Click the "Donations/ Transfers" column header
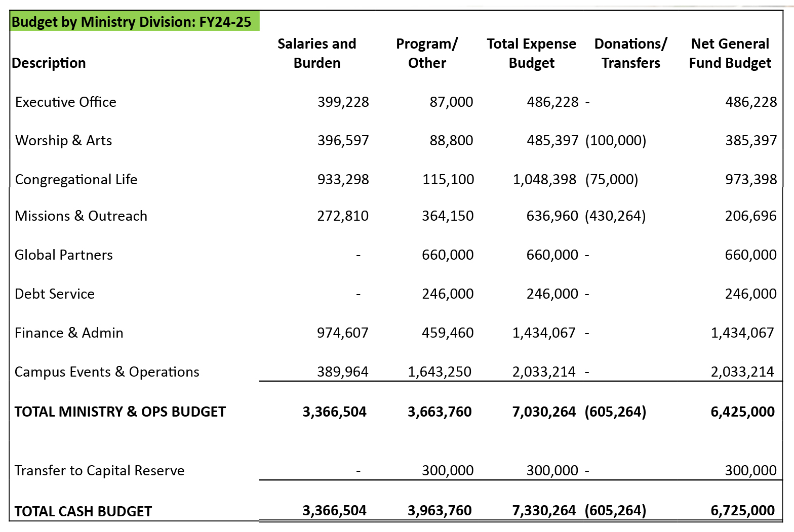 [630, 53]
